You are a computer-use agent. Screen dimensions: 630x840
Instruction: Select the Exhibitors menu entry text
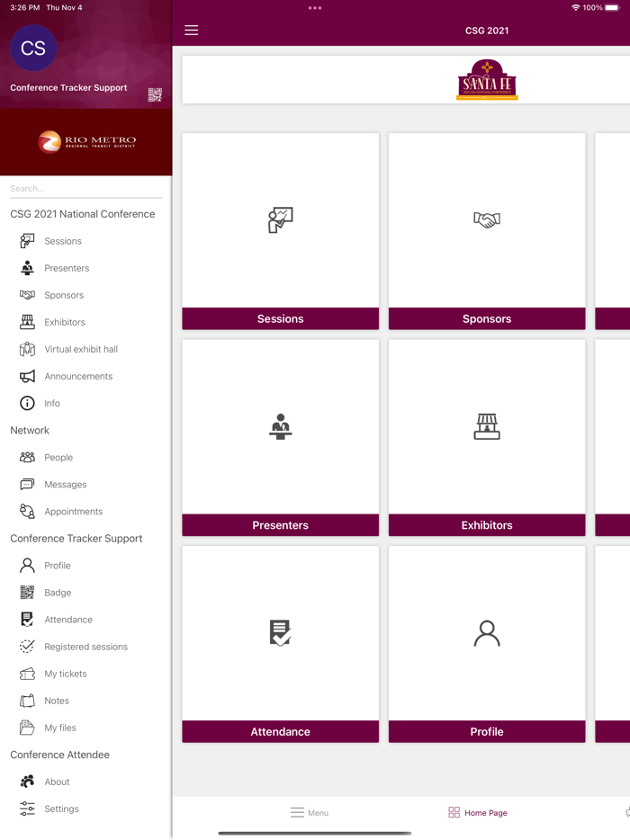click(65, 322)
